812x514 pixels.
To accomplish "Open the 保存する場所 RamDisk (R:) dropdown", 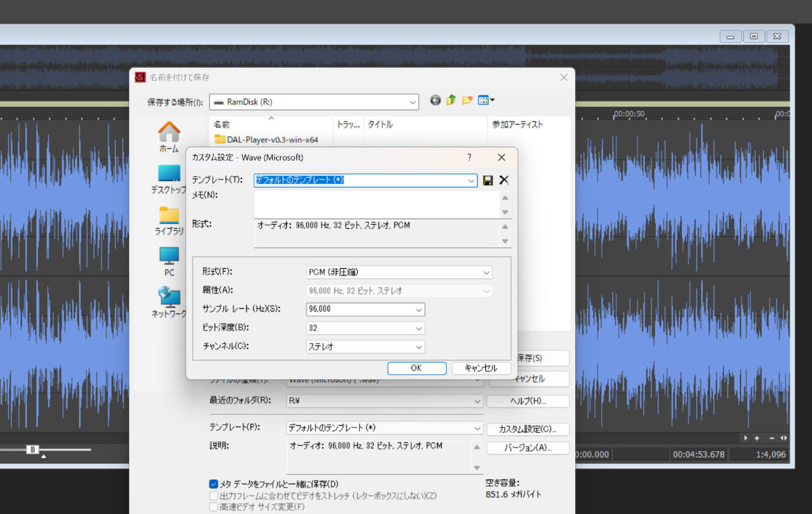I will tap(314, 102).
